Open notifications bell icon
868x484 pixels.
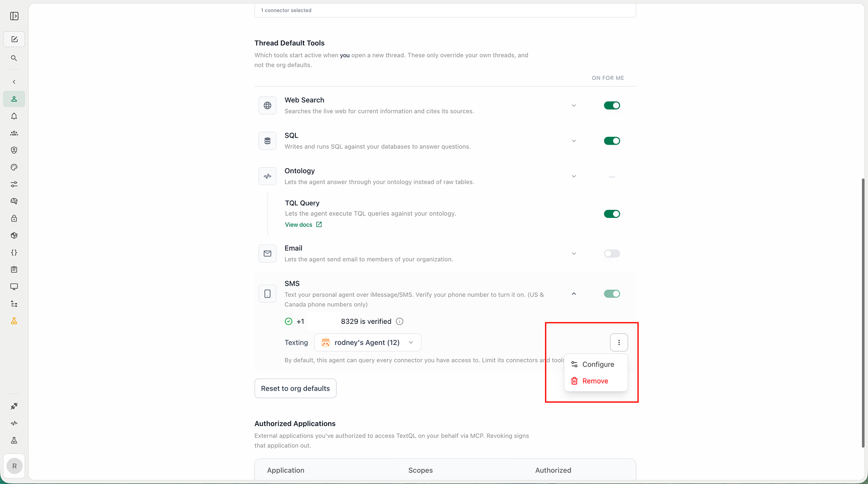tap(14, 116)
